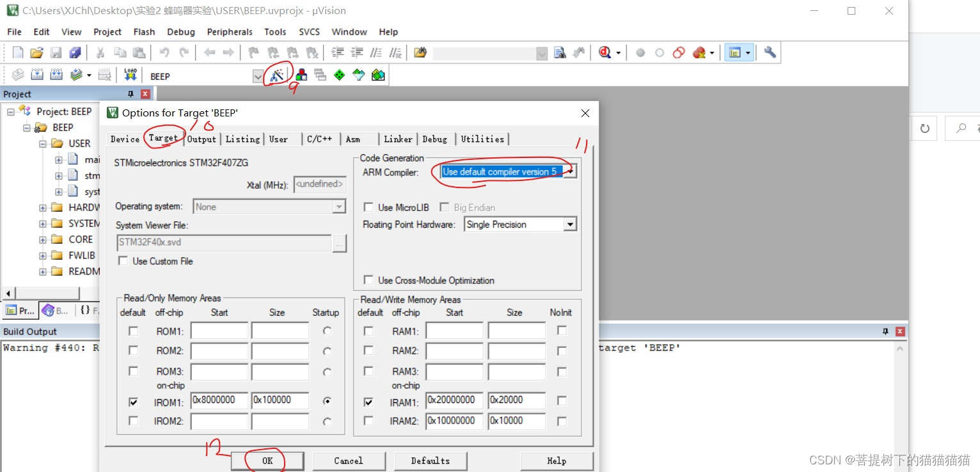This screenshot has width=980, height=472.
Task: Pin the Project panel with the pushpin
Action: click(131, 94)
